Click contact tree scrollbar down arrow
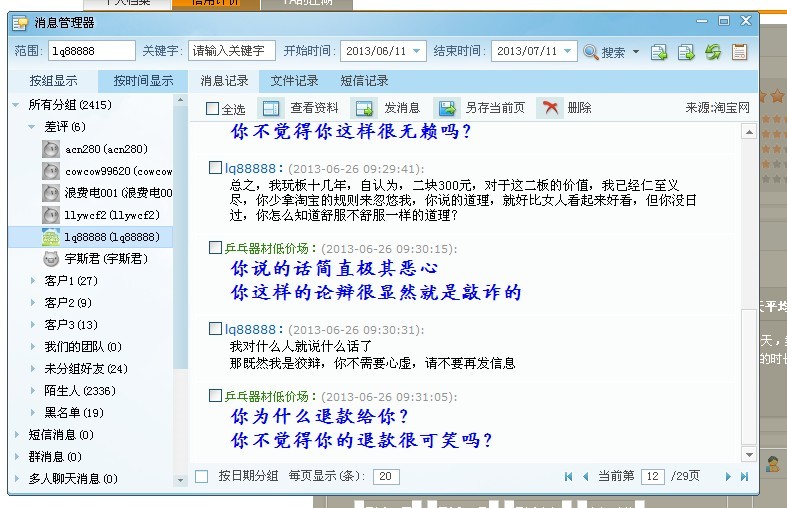The image size is (787, 508). [x=180, y=480]
